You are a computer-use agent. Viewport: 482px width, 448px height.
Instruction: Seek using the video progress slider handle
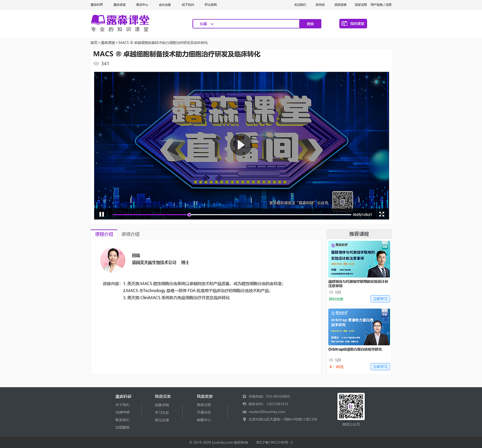(x=189, y=215)
